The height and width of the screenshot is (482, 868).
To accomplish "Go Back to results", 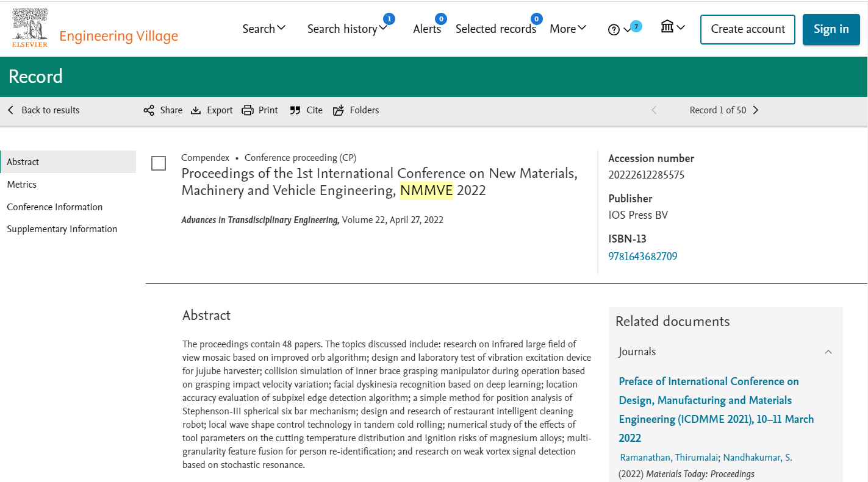I will (x=43, y=110).
